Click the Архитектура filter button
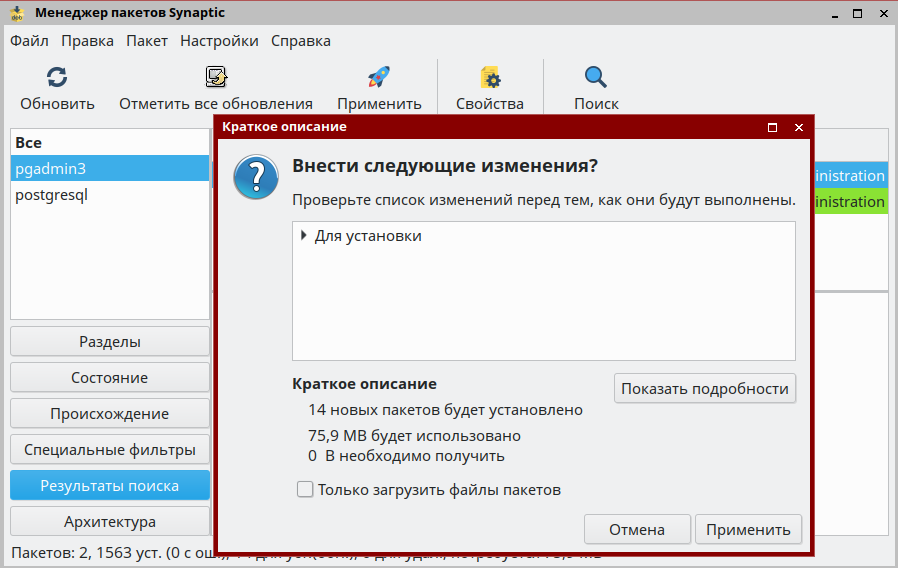Image resolution: width=898 pixels, height=568 pixels. tap(109, 522)
